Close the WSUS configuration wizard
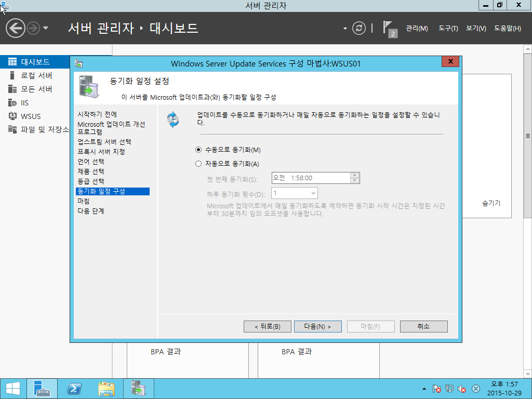The image size is (532, 399). [x=450, y=61]
